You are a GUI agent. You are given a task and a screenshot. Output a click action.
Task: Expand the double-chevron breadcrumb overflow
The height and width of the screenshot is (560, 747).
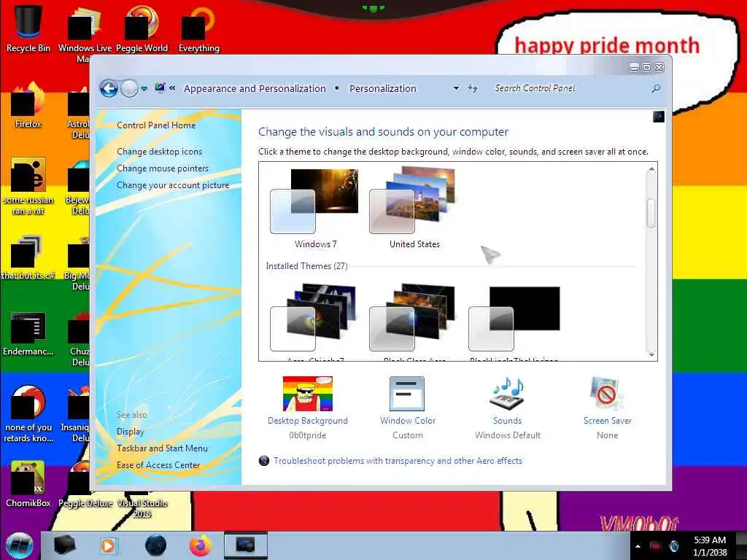(172, 88)
